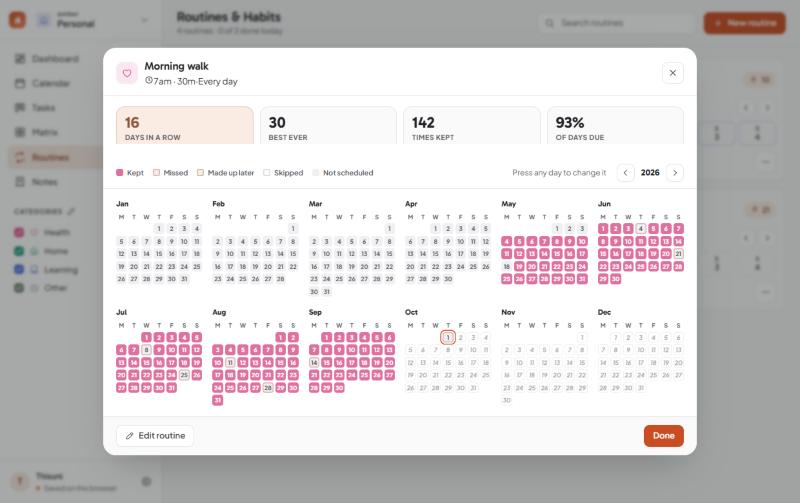The image size is (800, 503).
Task: Click the clock icon next to 7am
Action: [x=148, y=81]
